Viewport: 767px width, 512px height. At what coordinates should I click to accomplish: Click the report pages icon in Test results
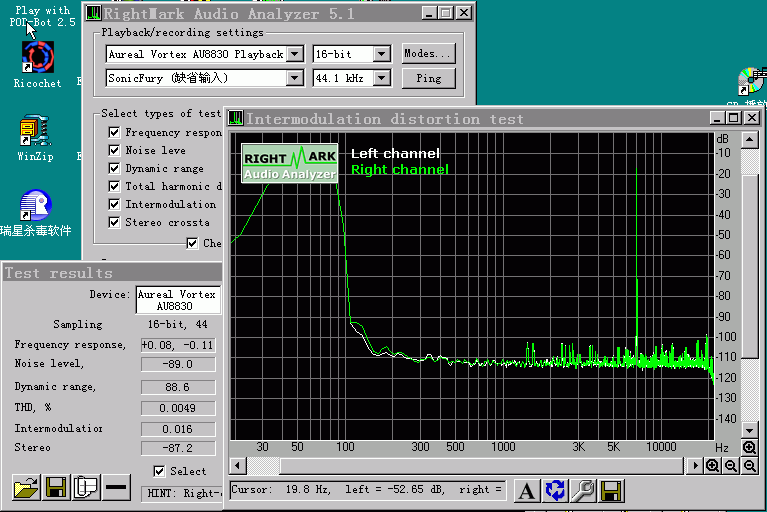point(86,487)
